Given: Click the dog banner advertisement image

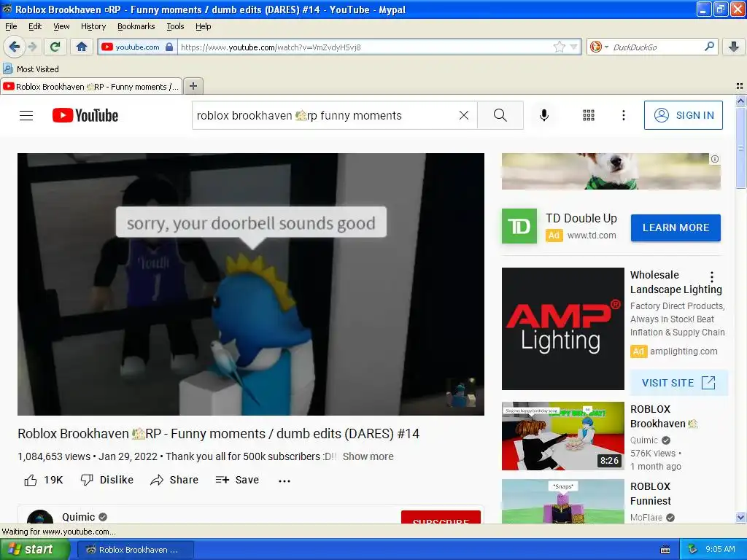Looking at the screenshot, I should [x=611, y=171].
